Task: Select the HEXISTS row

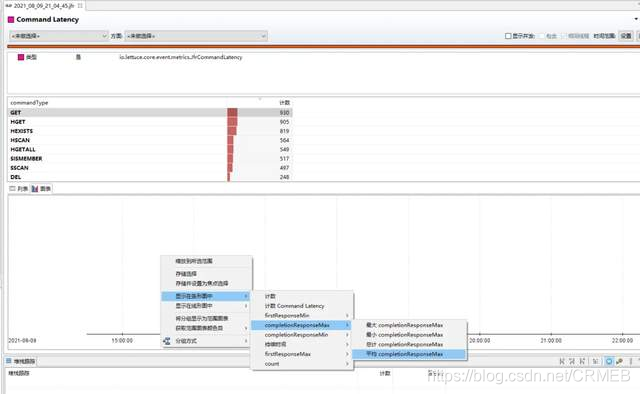Action: (150, 131)
